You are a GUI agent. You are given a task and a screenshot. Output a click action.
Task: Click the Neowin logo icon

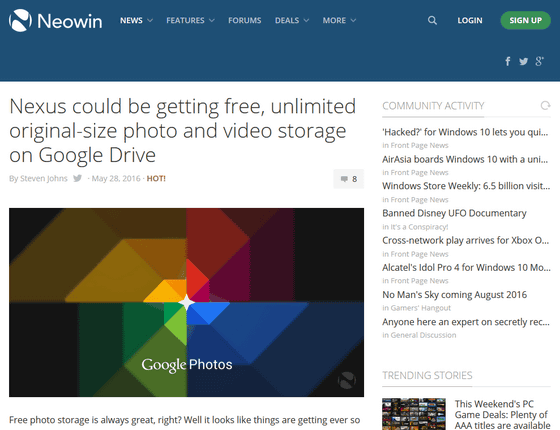coord(20,20)
